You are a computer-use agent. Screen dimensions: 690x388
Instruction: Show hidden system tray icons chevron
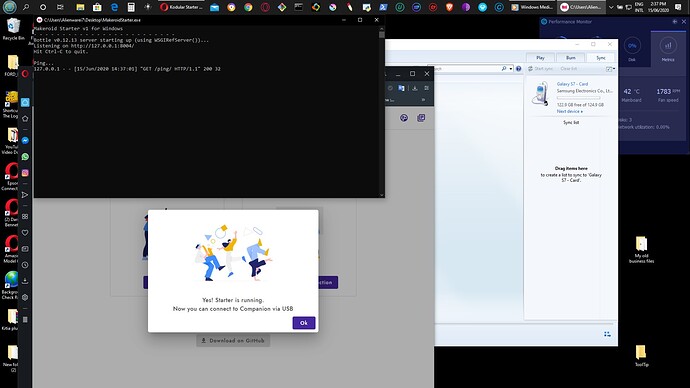611,7
